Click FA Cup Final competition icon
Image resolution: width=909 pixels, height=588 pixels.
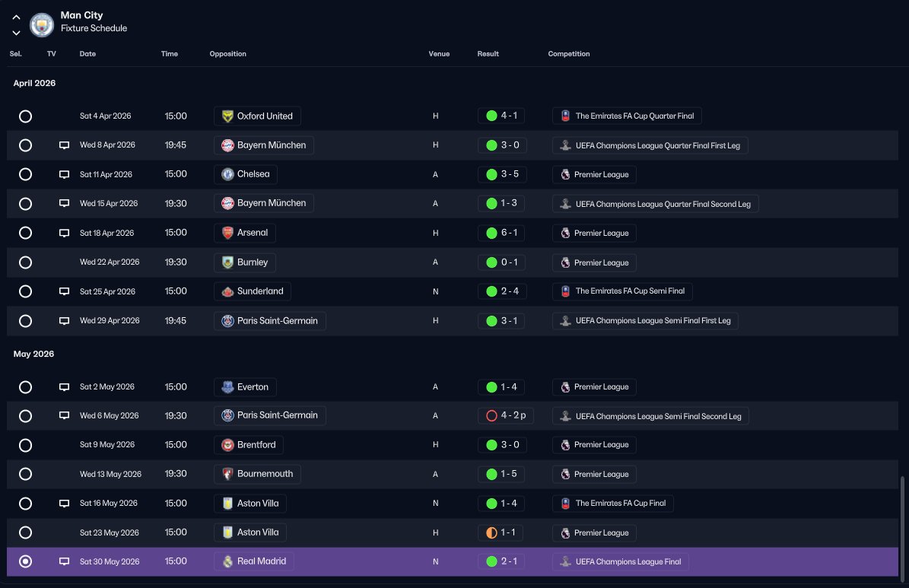tap(565, 504)
